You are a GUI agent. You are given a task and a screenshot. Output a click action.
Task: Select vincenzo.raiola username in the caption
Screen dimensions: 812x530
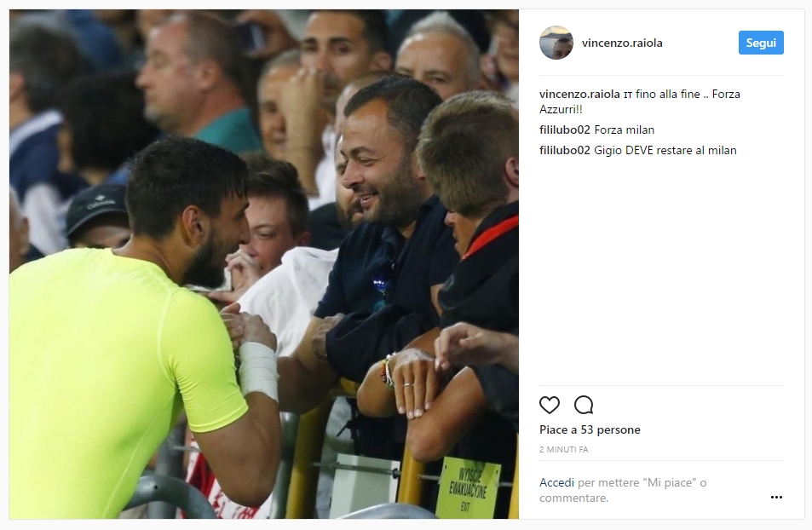[x=579, y=95]
